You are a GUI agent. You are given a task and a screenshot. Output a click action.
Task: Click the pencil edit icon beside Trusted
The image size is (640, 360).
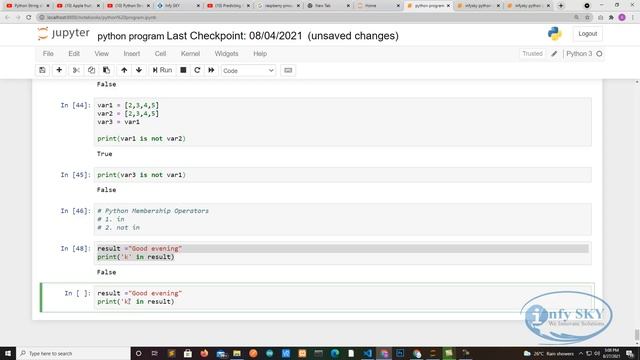554,54
